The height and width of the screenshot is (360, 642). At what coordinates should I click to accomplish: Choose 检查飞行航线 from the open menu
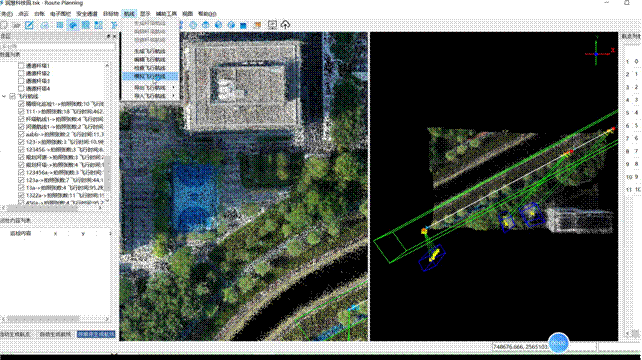tap(150, 68)
